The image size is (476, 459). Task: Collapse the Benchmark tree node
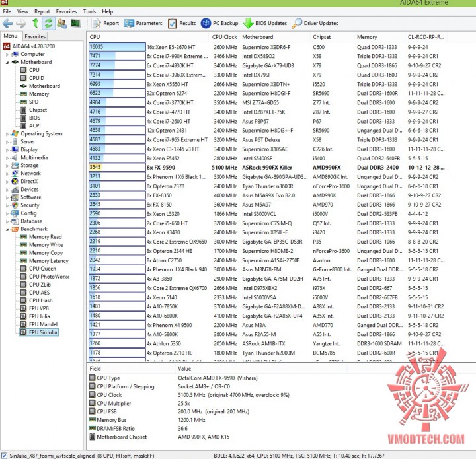point(7,229)
